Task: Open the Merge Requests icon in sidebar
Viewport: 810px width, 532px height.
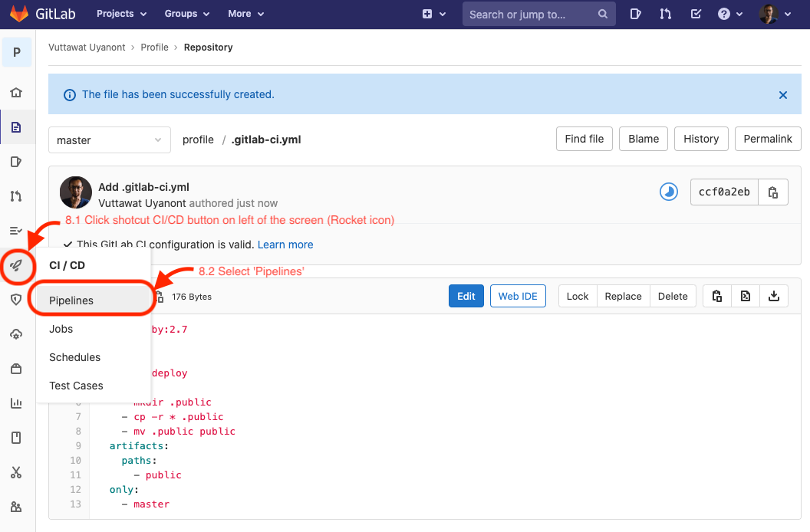Action: click(17, 195)
